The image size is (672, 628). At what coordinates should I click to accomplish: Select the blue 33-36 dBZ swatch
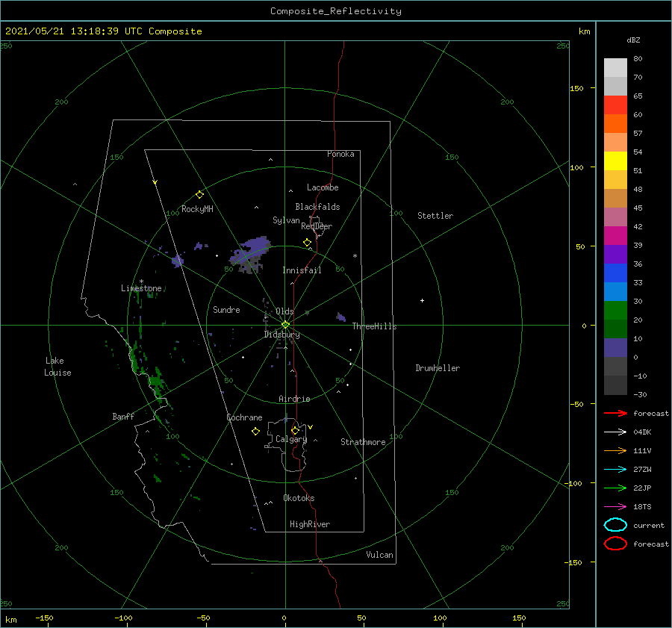(x=615, y=273)
